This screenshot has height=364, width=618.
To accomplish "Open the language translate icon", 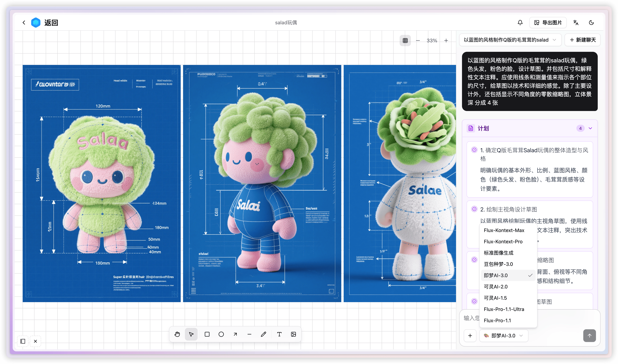I will 576,23.
